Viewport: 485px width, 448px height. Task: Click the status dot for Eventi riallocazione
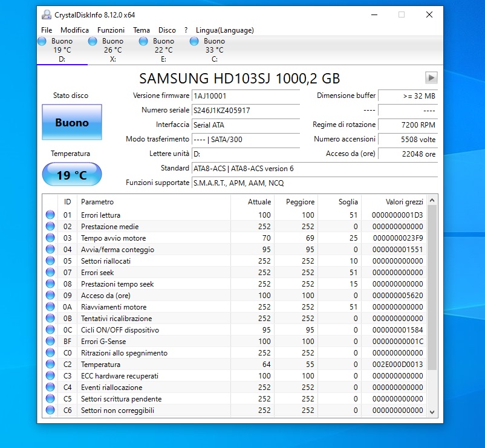tap(50, 387)
